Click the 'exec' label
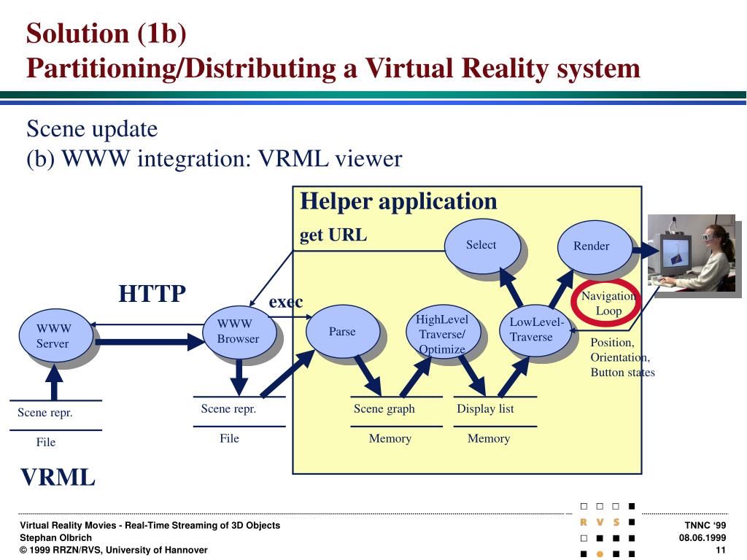The height and width of the screenshot is (560, 747). coord(286,302)
